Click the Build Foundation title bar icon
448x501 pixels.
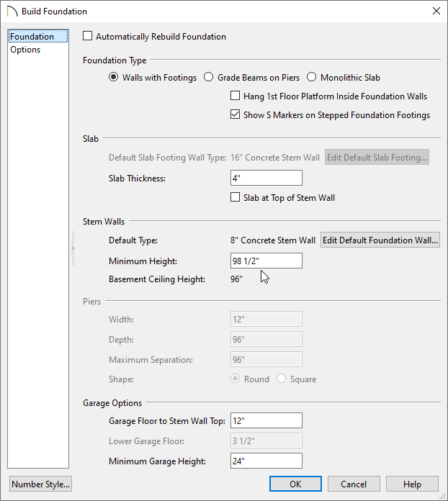[x=12, y=12]
